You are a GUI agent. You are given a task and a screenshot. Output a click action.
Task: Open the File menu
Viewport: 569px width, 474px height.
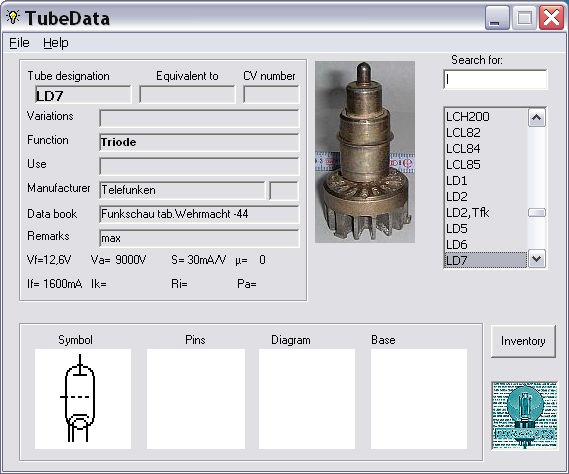coord(19,43)
